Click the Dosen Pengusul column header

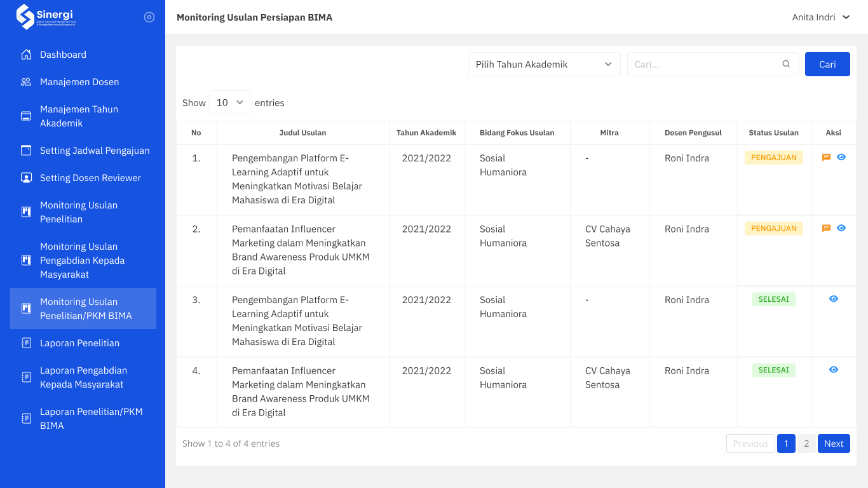[x=693, y=133]
